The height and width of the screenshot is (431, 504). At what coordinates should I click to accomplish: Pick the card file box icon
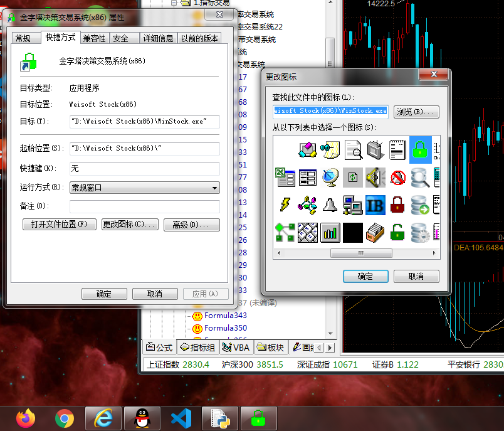pyautogui.click(x=375, y=233)
